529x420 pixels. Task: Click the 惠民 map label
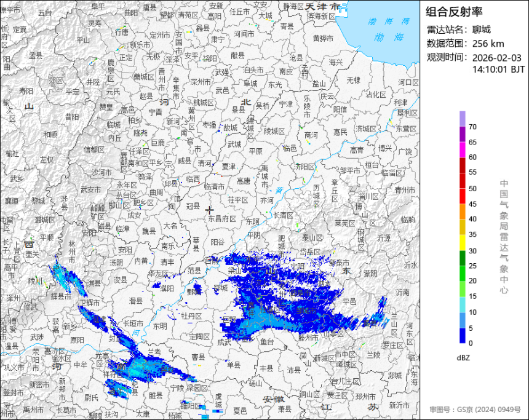click(340, 132)
